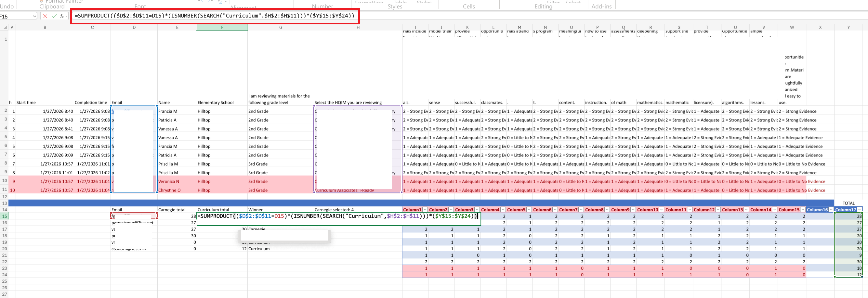The height and width of the screenshot is (298, 868).
Task: Click the 'Carnegie total' header cell
Action: [x=177, y=210]
